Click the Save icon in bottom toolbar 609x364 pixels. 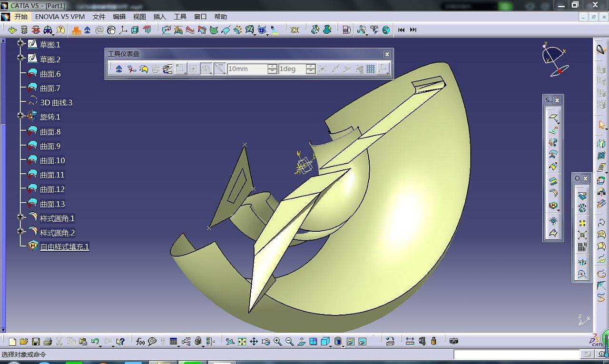36,342
